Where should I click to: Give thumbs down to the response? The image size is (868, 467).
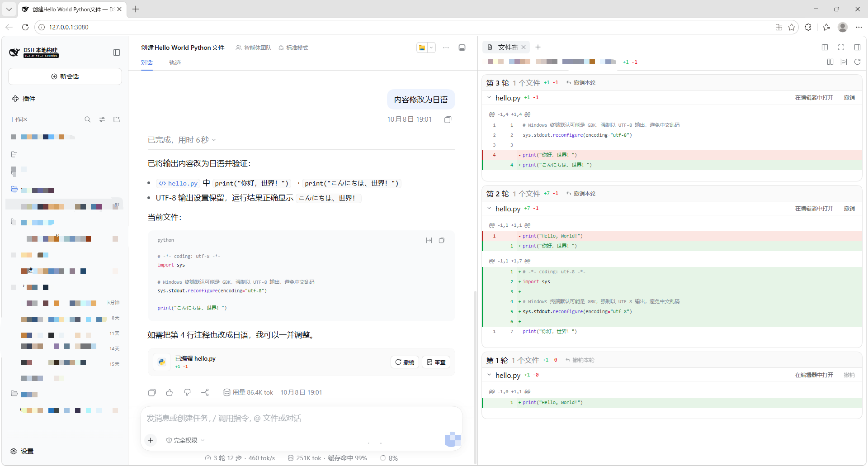click(x=187, y=392)
